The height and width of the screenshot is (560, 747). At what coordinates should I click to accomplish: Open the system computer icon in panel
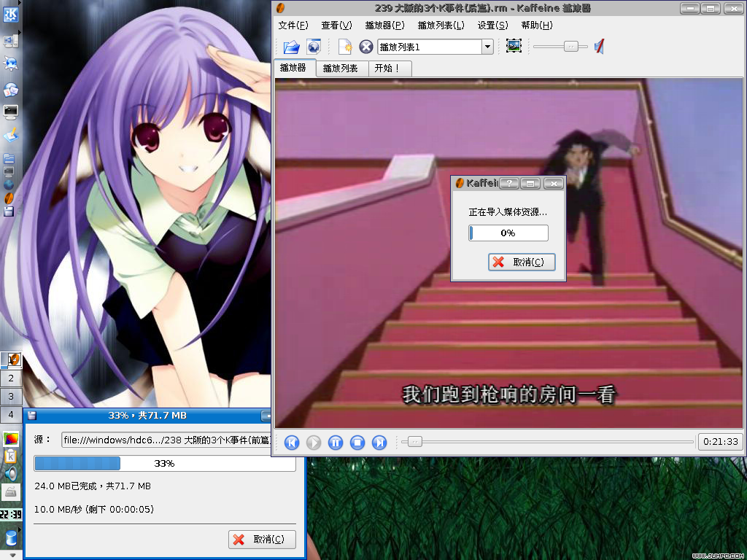click(x=10, y=42)
